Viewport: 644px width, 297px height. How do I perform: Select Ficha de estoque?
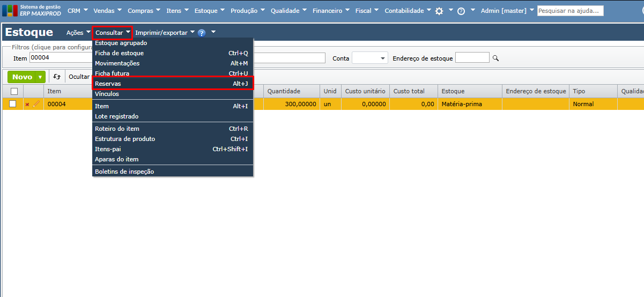coord(173,53)
